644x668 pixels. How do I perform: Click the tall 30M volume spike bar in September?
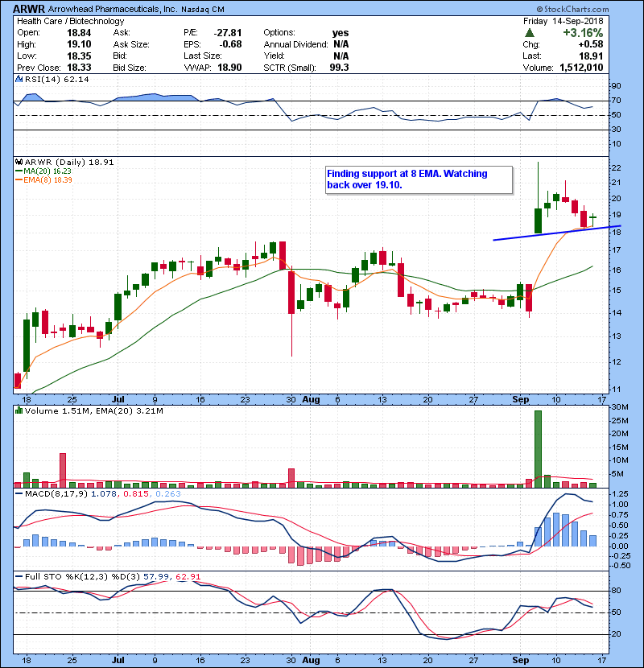tap(538, 449)
